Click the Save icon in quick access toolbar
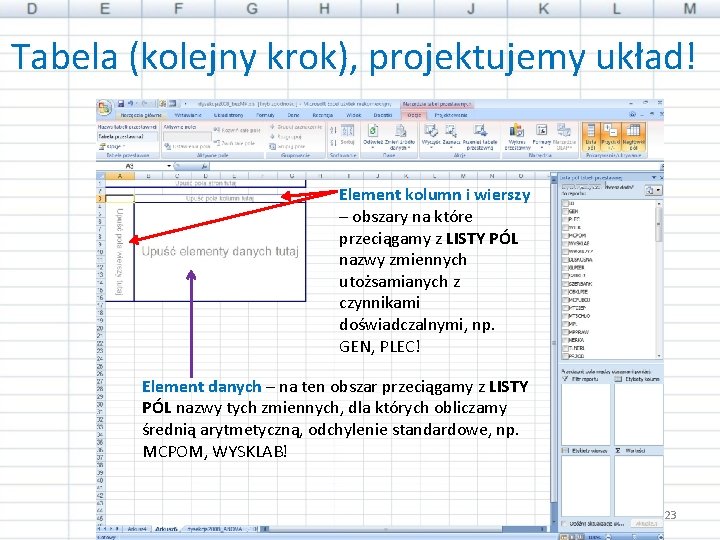Viewport: 720px width, 540px height. click(121, 104)
